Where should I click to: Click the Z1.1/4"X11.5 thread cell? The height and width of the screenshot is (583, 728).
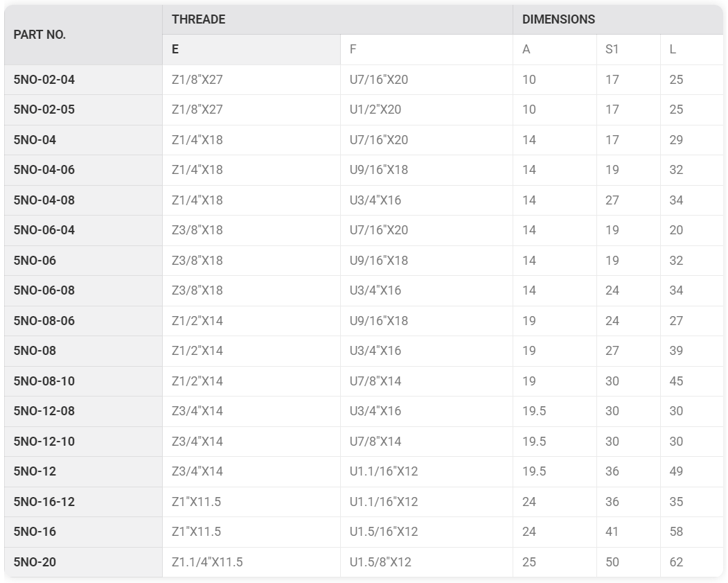point(251,562)
